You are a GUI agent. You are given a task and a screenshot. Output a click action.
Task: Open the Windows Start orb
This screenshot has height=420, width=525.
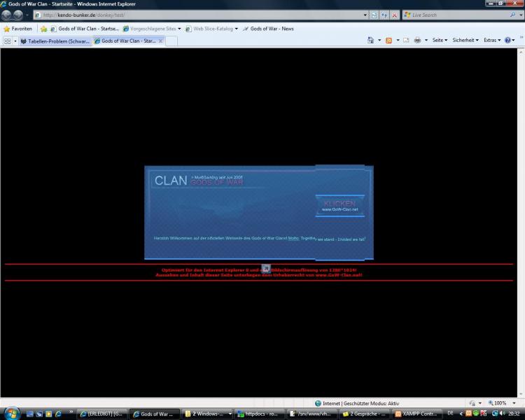pos(11,413)
